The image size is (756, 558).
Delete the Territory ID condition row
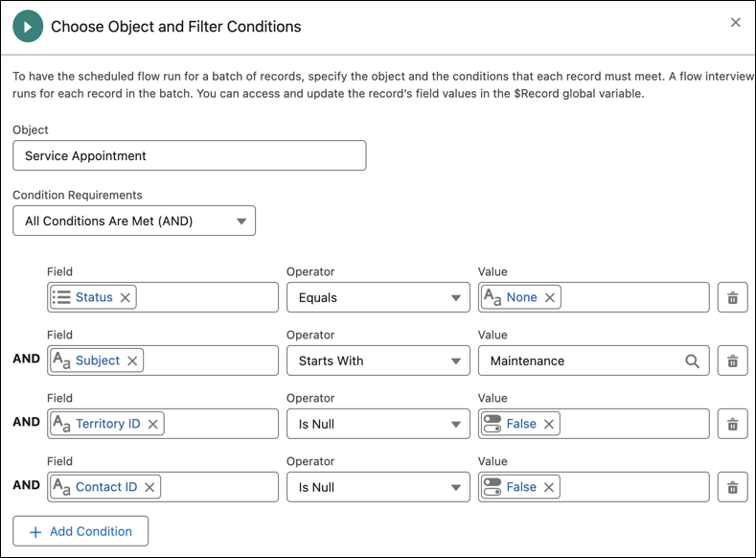click(x=732, y=424)
